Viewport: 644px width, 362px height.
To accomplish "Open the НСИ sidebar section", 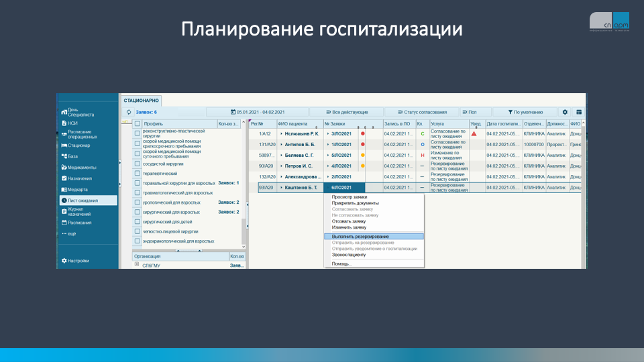I will point(69,123).
